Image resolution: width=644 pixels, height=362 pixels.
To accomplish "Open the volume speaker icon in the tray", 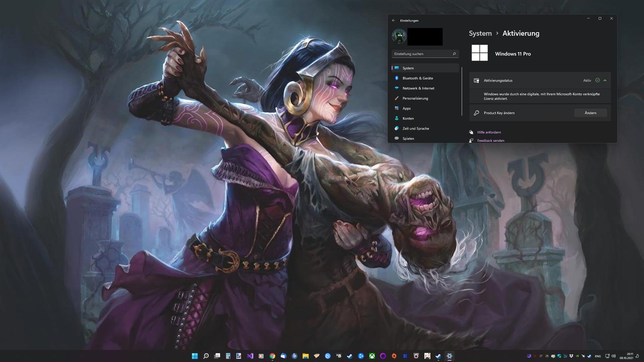I will point(613,356).
